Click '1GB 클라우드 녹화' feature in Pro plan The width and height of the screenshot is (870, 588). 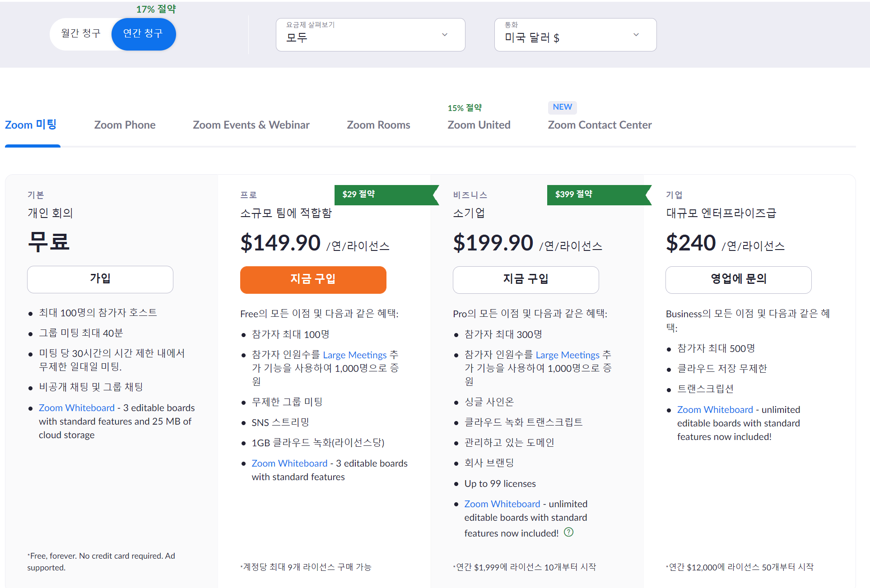(x=318, y=443)
